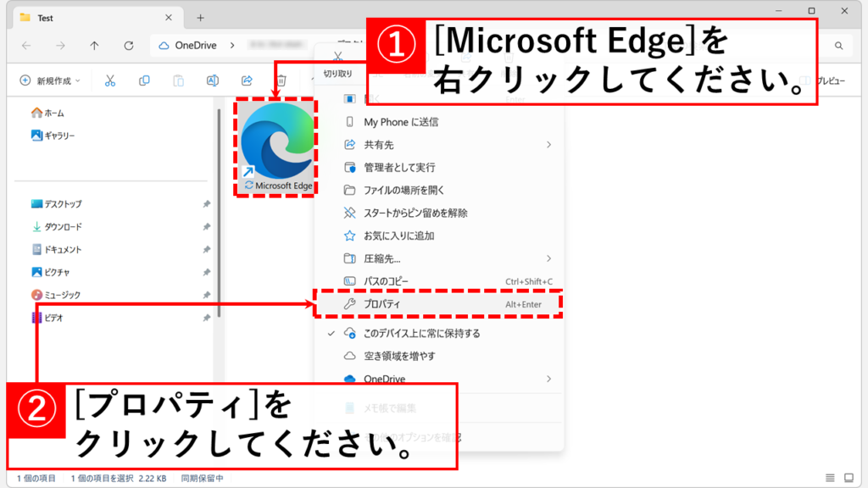Expand the OneDrive submenu arrow

pos(548,379)
